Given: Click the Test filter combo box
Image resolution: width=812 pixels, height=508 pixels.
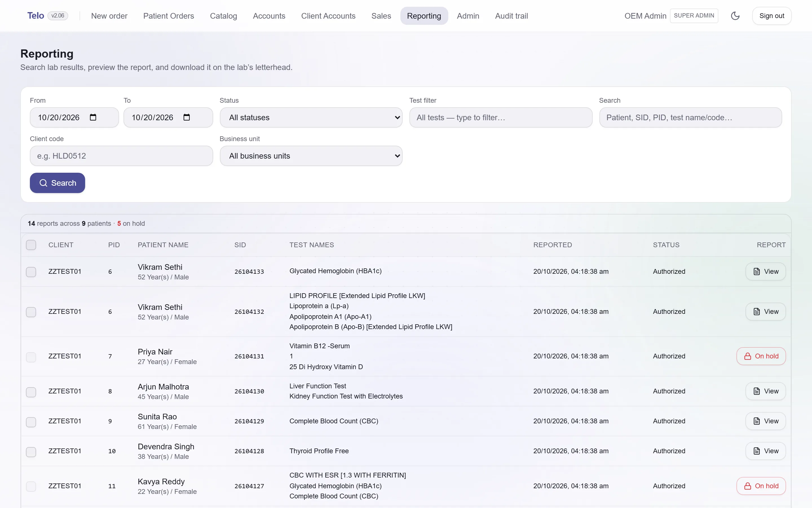Looking at the screenshot, I should [501, 117].
